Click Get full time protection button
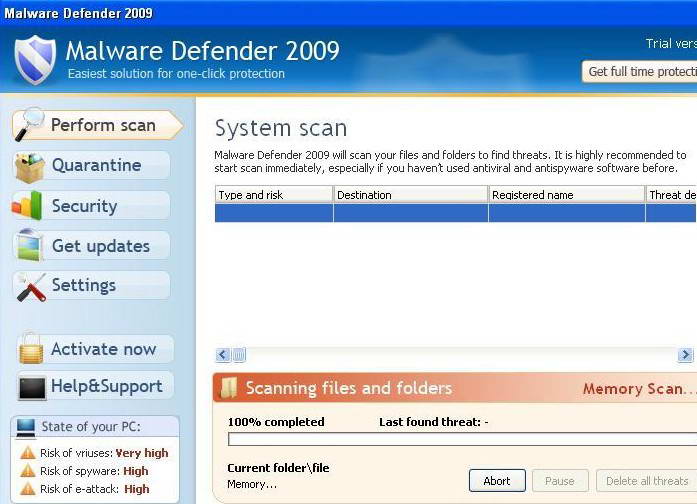The width and height of the screenshot is (697, 504). (640, 72)
